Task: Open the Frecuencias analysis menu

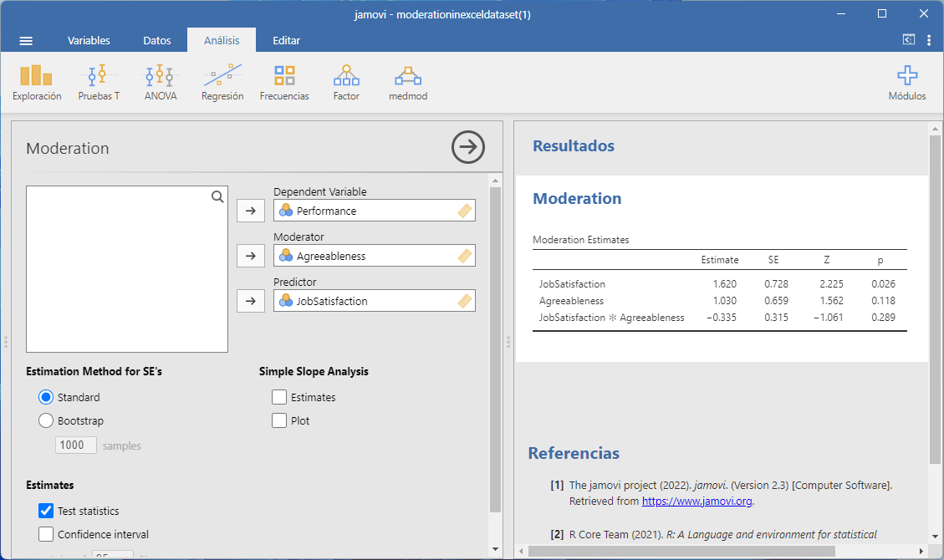Action: (284, 83)
